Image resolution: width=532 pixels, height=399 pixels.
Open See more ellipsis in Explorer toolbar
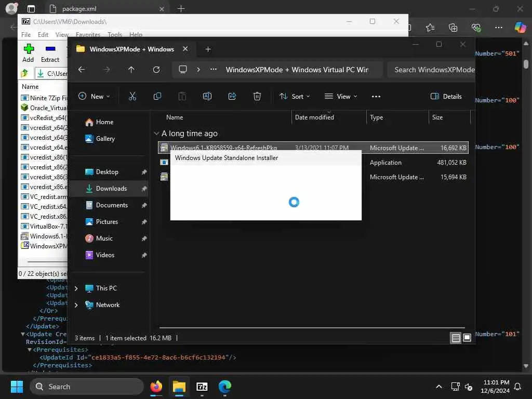point(376,96)
